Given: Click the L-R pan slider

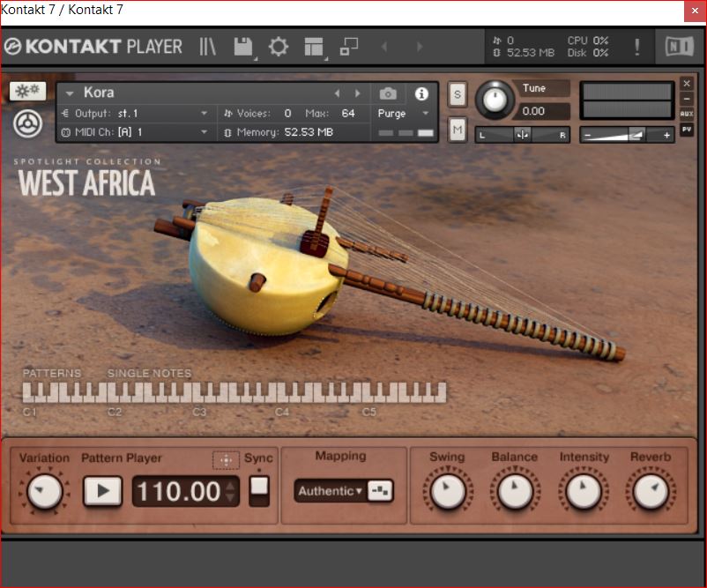Looking at the screenshot, I should (523, 135).
